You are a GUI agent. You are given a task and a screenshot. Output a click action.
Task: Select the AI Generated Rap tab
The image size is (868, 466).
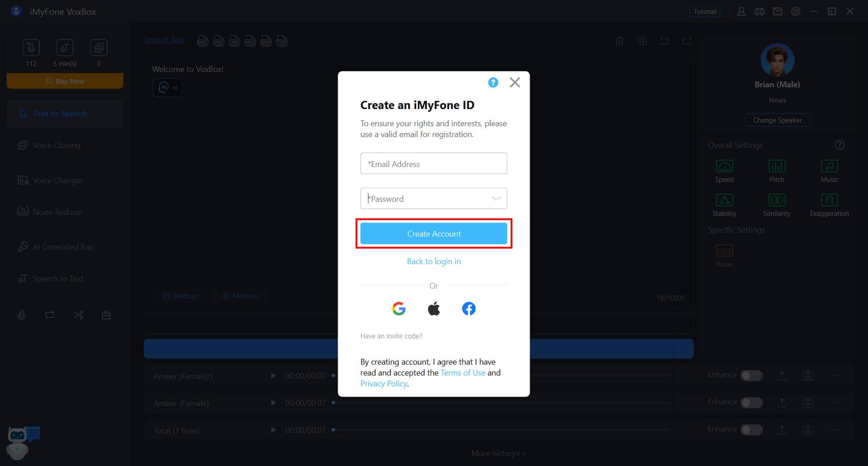point(65,247)
